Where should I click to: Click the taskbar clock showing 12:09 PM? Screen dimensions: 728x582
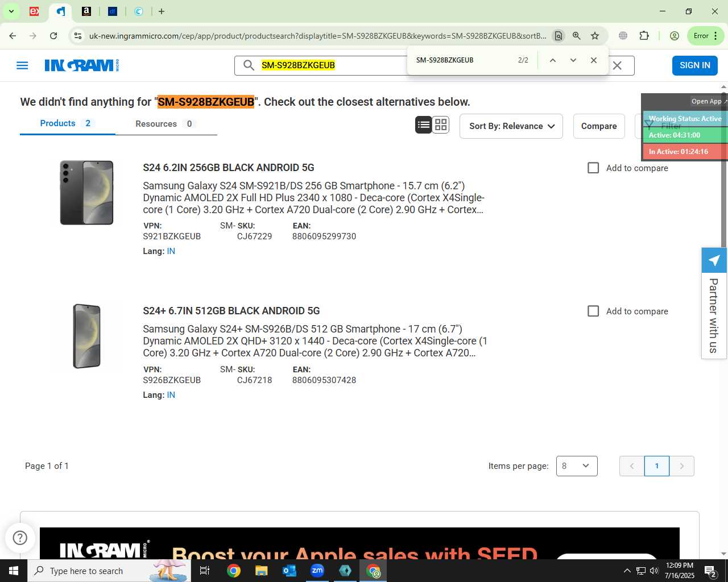[x=680, y=571]
